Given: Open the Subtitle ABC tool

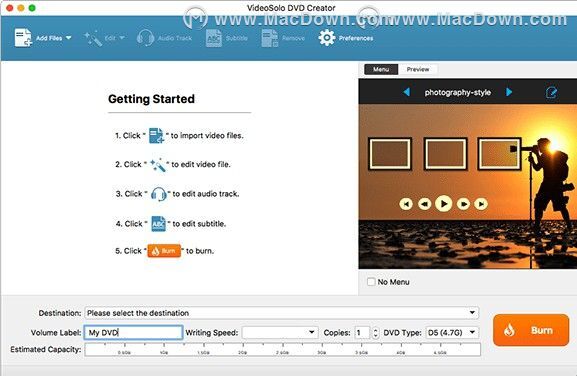Looking at the screenshot, I should pos(214,38).
